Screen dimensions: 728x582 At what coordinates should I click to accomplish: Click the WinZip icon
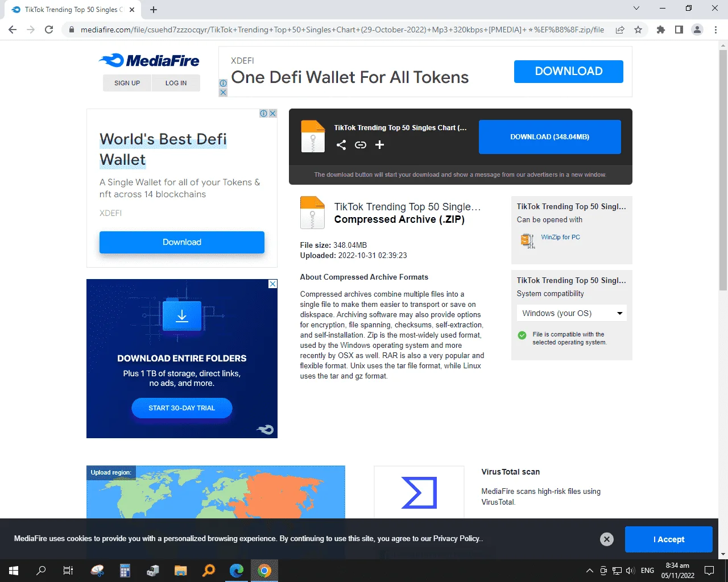(x=527, y=241)
